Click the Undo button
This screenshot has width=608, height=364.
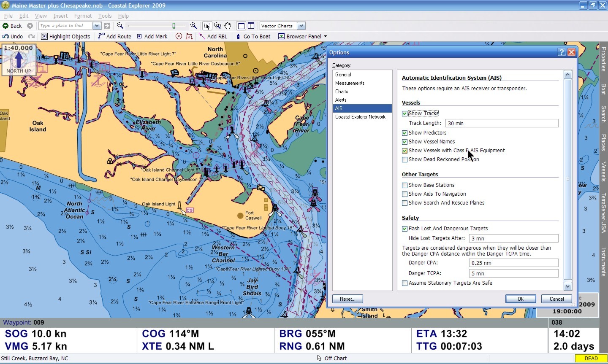pos(13,36)
